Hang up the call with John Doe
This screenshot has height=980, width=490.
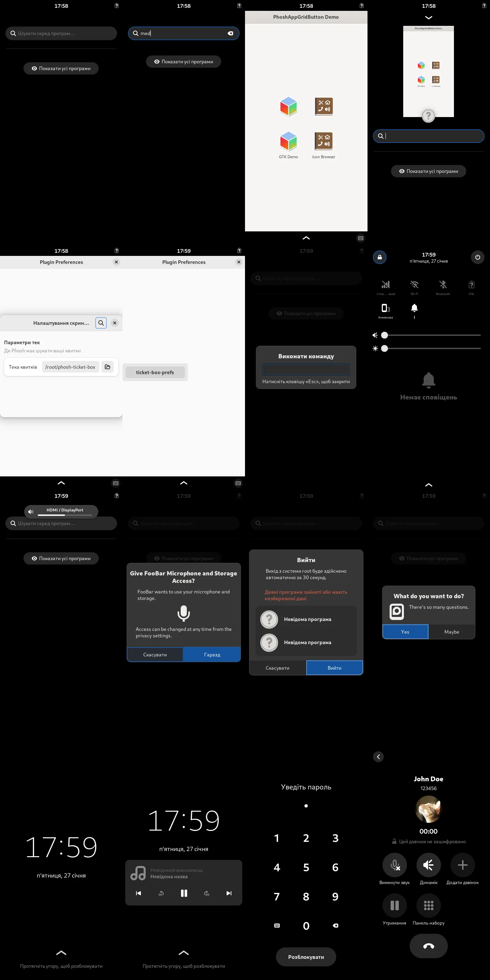point(428,946)
